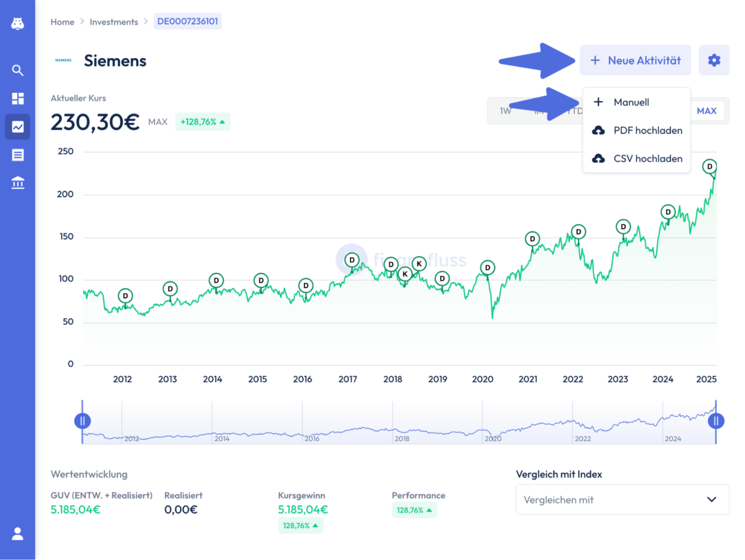Click the left range slider handle
The width and height of the screenshot is (745, 560).
pos(82,421)
